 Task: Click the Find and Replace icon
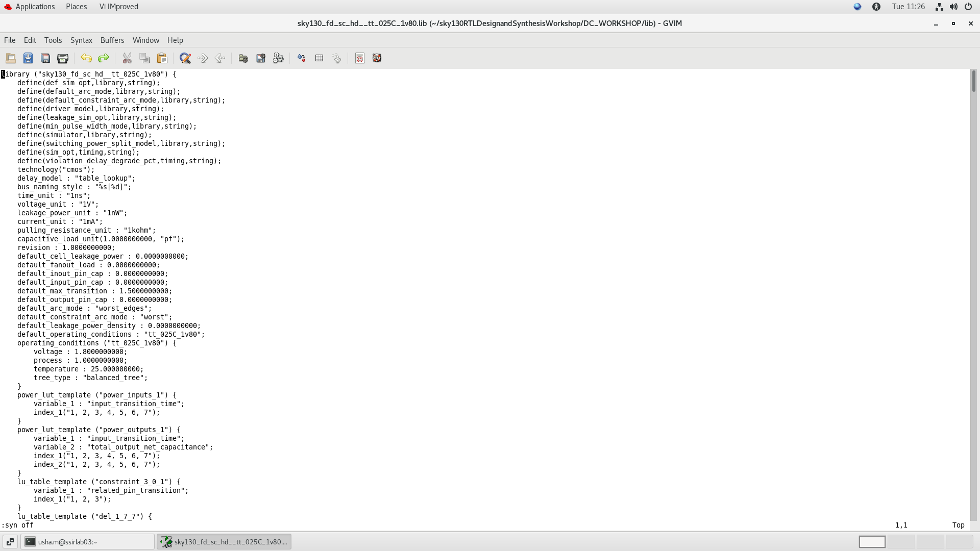point(185,58)
